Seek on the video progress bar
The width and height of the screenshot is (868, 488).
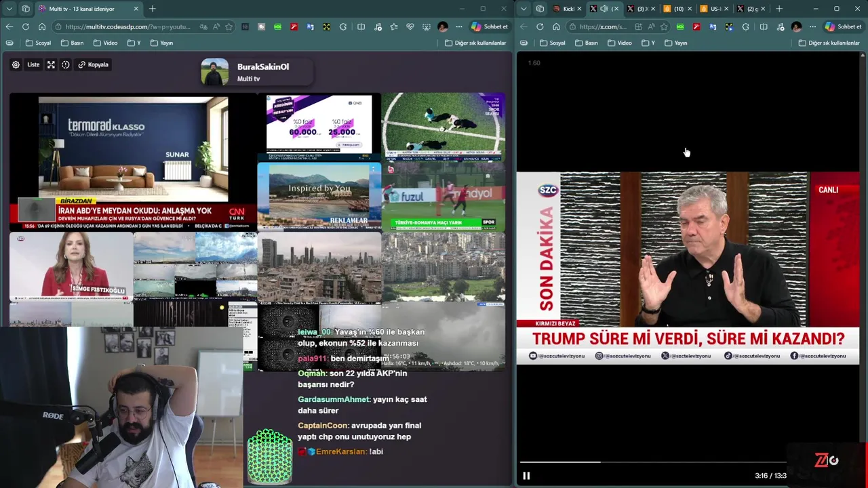pyautogui.click(x=653, y=462)
